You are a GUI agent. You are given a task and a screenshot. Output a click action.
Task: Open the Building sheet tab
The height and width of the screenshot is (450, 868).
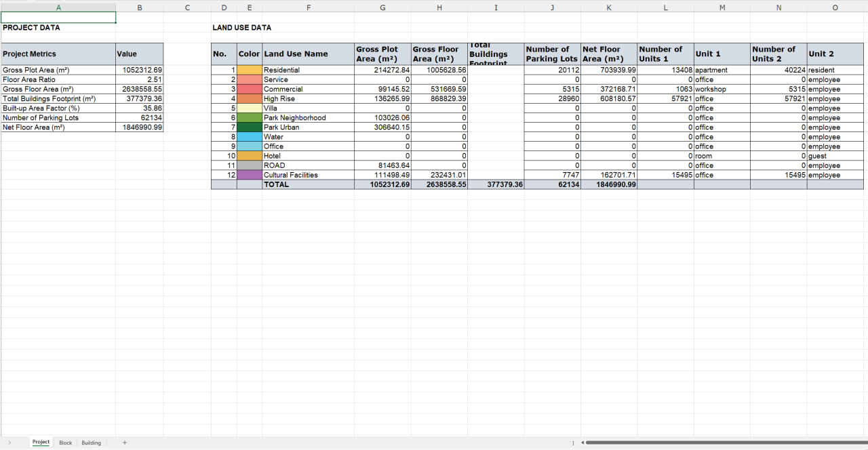(x=91, y=443)
